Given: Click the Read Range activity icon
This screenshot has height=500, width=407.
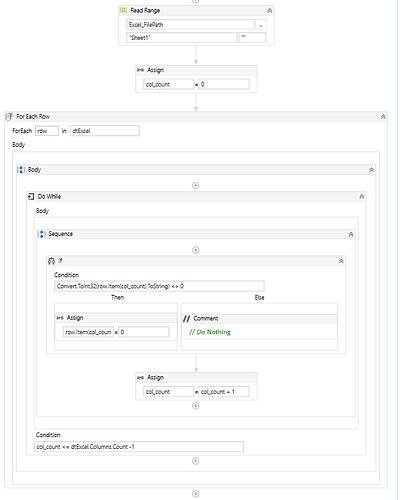Looking at the screenshot, I should pyautogui.click(x=123, y=10).
